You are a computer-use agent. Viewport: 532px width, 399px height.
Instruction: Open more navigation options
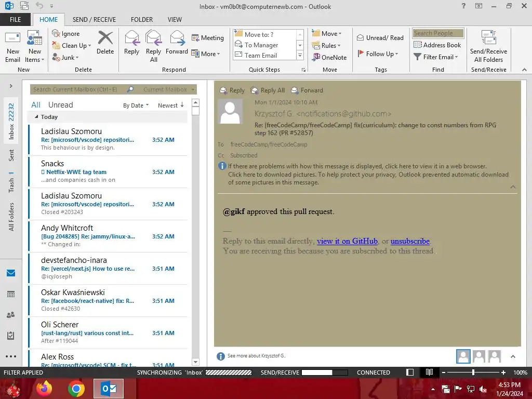tap(11, 356)
